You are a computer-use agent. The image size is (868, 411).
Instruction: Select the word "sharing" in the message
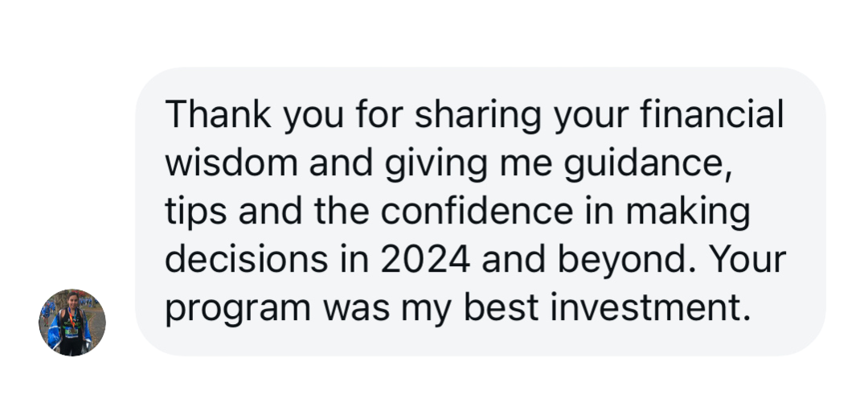point(477,116)
